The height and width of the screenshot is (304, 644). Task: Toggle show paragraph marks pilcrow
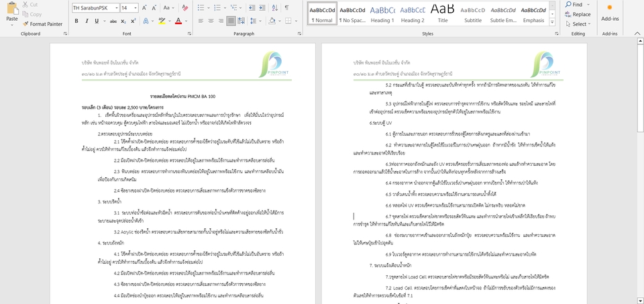point(286,8)
